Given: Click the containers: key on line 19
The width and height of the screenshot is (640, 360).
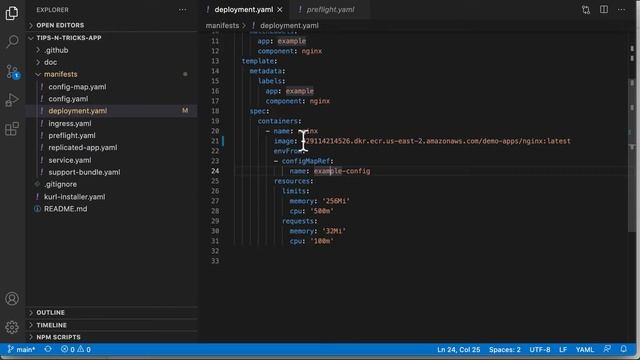Looking at the screenshot, I should 280,121.
